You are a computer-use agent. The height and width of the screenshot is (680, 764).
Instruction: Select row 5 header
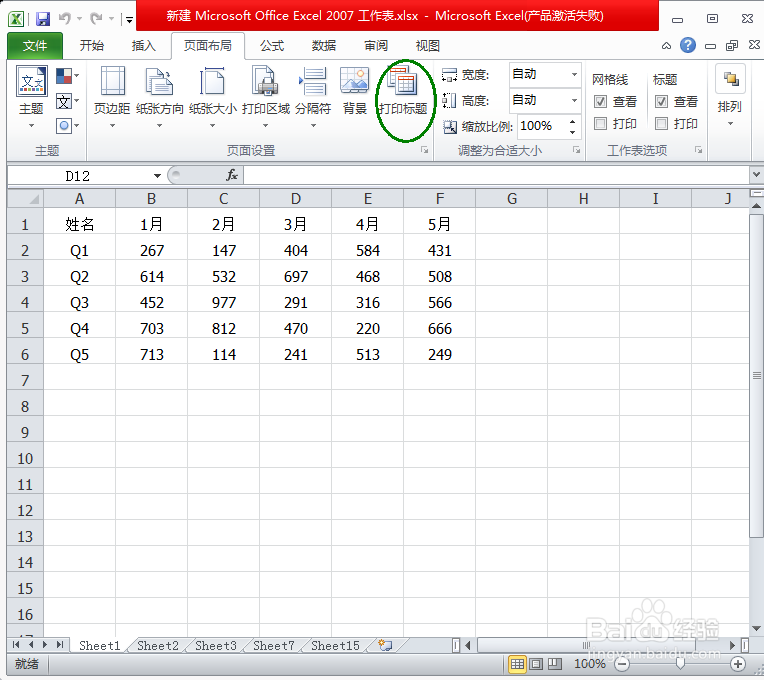pos(25,328)
